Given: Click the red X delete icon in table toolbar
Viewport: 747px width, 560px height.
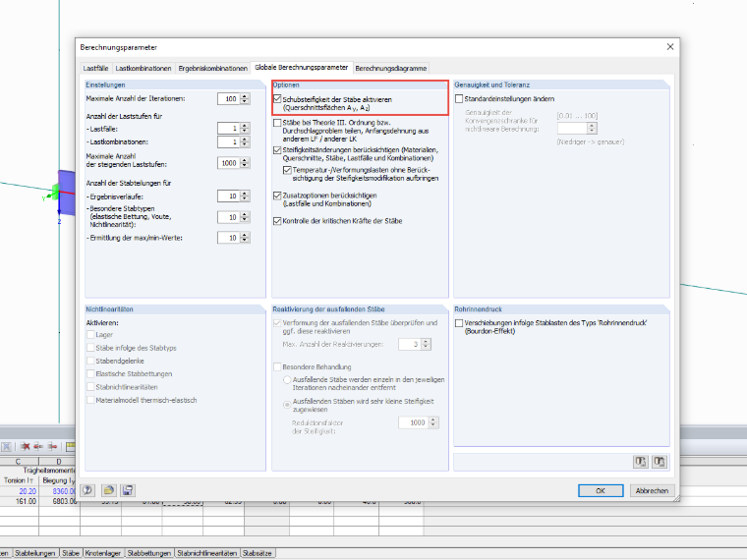Looking at the screenshot, I should coord(26,446).
